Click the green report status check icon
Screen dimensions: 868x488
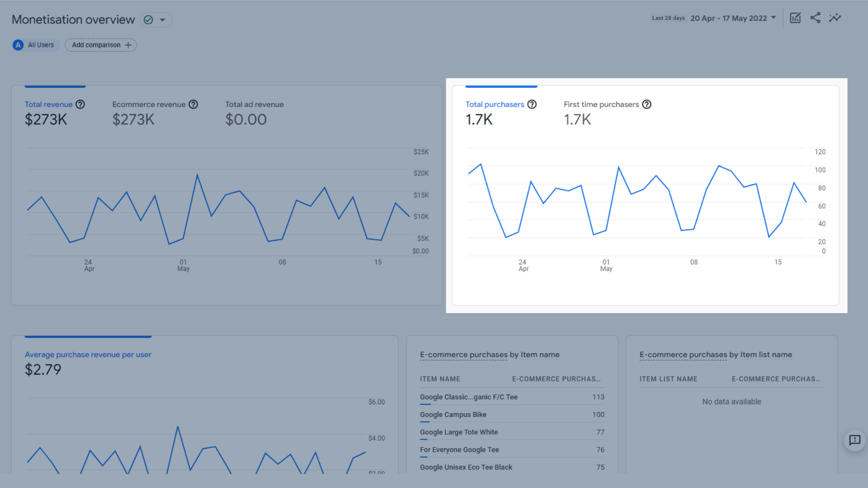[148, 20]
